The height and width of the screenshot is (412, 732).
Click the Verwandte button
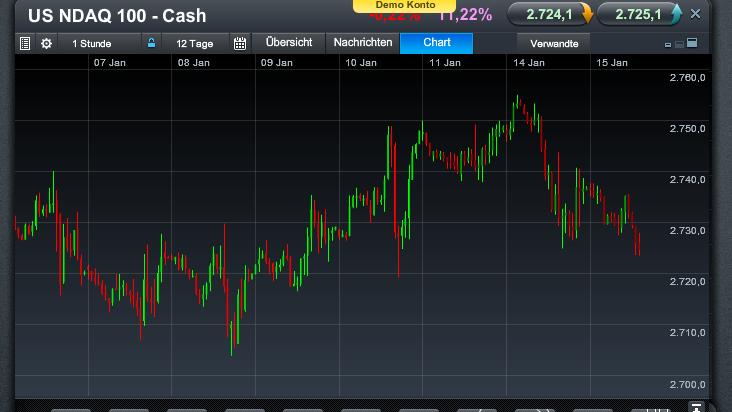coord(554,44)
